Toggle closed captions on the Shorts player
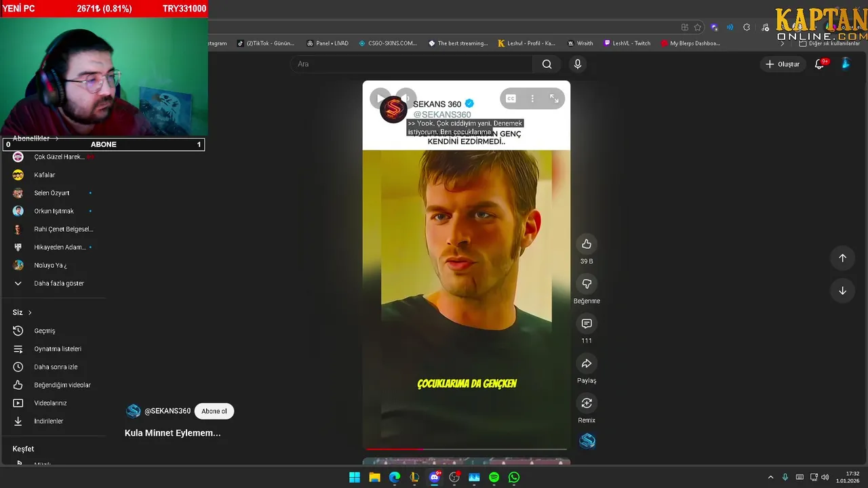This screenshot has width=868, height=488. pos(511,99)
